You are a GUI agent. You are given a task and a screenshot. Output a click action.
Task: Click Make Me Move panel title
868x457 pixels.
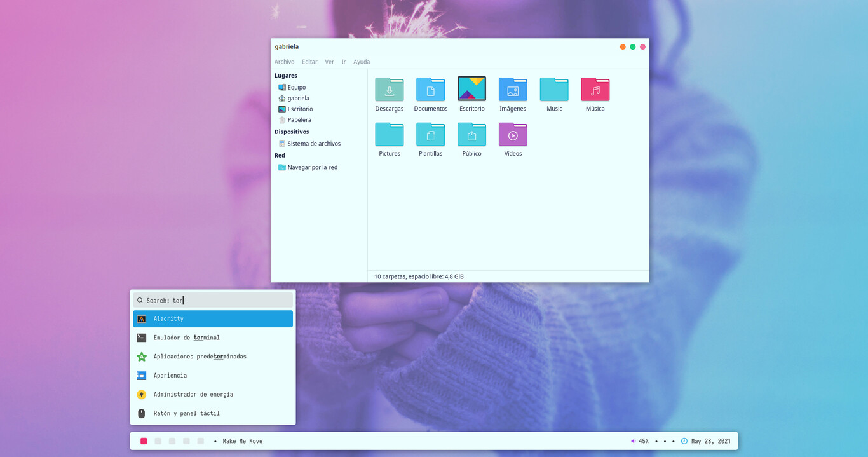(242, 441)
